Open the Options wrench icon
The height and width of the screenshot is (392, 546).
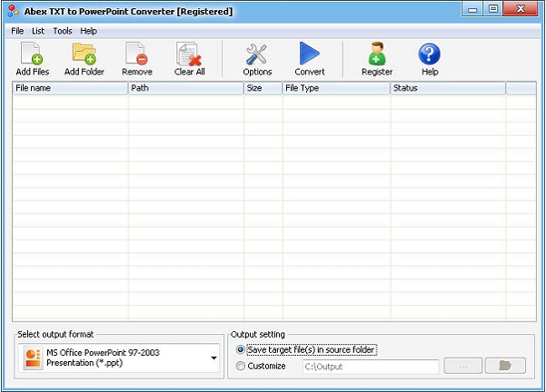click(x=256, y=54)
